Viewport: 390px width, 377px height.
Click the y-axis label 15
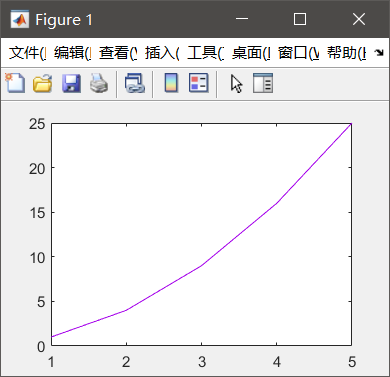point(37,213)
